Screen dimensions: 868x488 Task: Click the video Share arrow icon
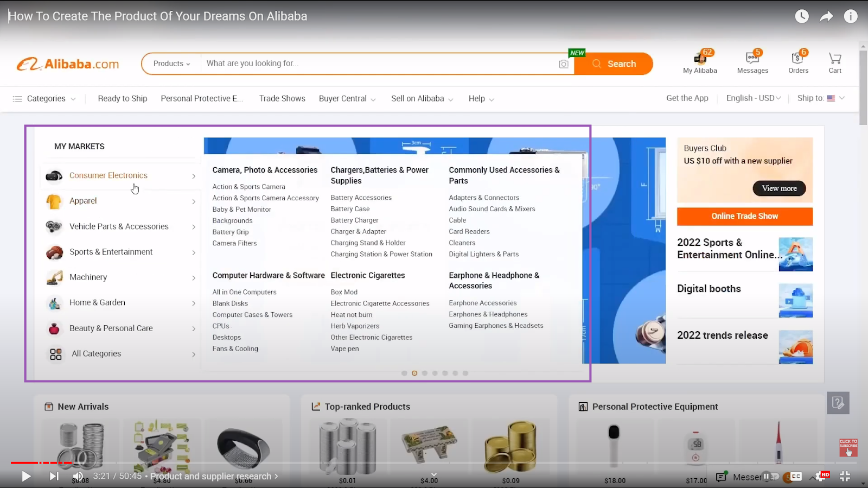(x=826, y=16)
